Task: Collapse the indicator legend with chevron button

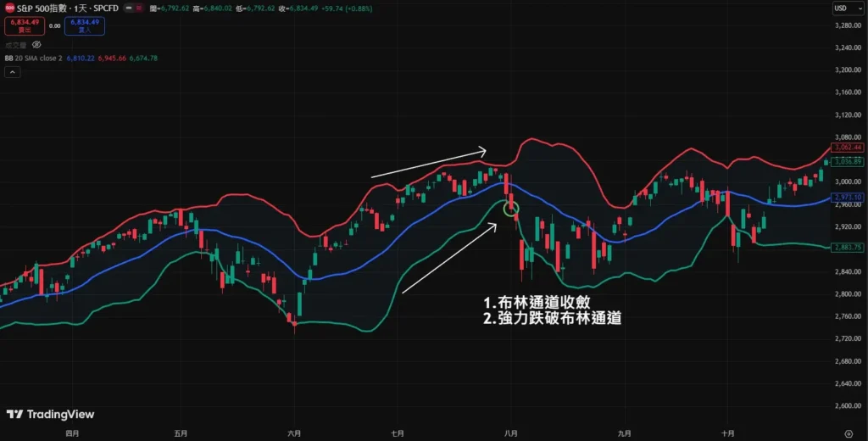Action: 12,72
